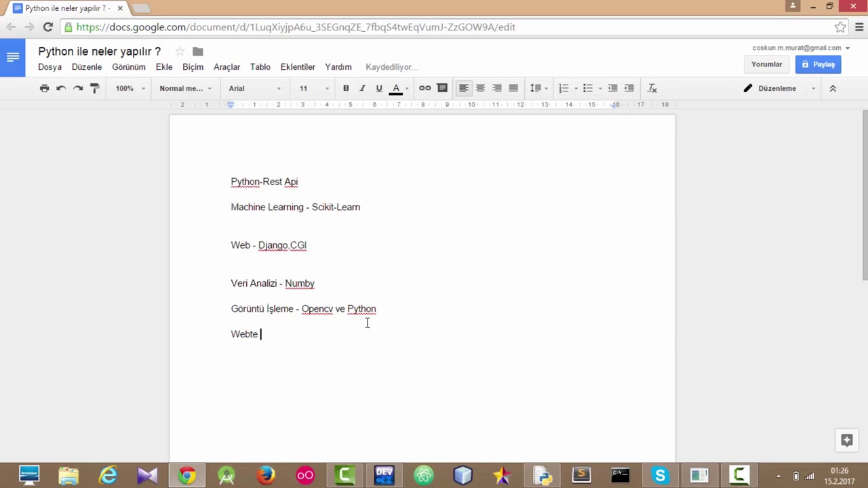Open the Yardım menu
The height and width of the screenshot is (488, 868).
pos(338,67)
